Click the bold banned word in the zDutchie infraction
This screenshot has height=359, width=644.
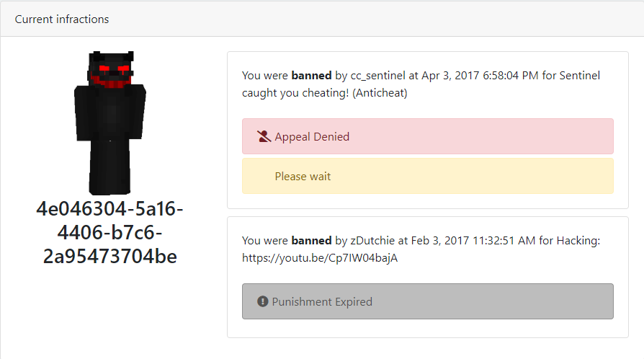(x=311, y=241)
